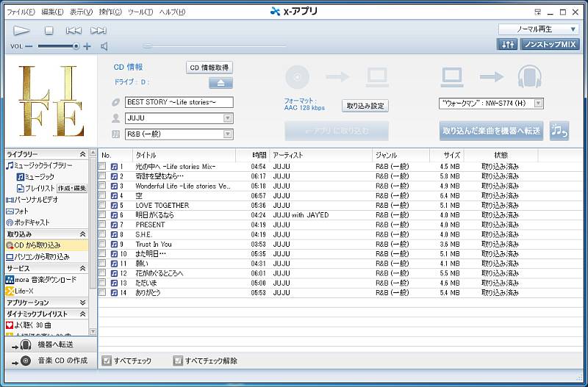Open the ツール menu
588x387 pixels.
click(x=140, y=12)
